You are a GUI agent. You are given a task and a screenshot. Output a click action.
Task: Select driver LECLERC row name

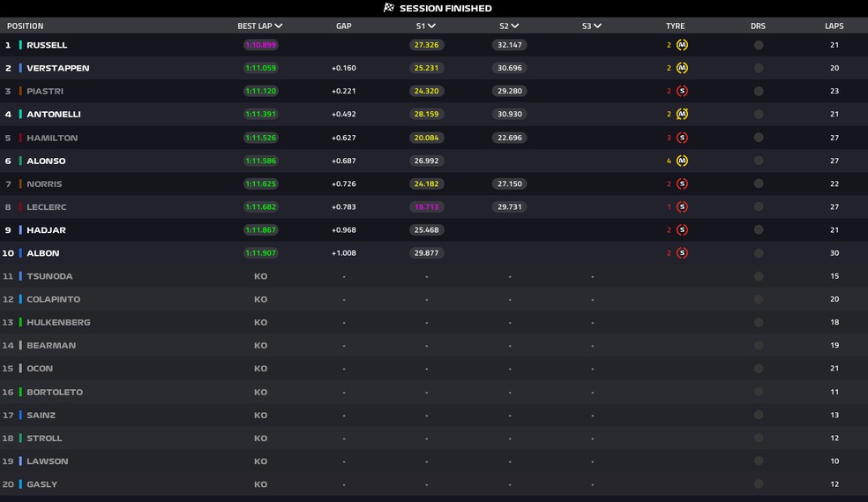coord(47,207)
